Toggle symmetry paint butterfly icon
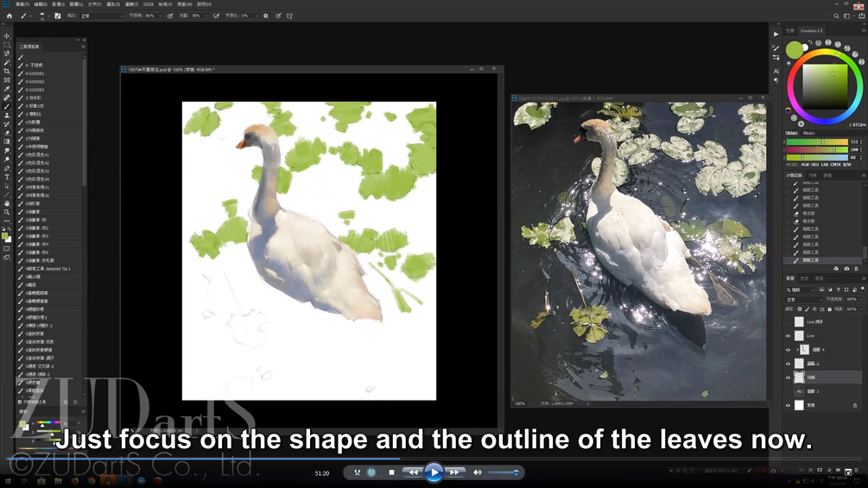This screenshot has width=868, height=488. (x=289, y=16)
